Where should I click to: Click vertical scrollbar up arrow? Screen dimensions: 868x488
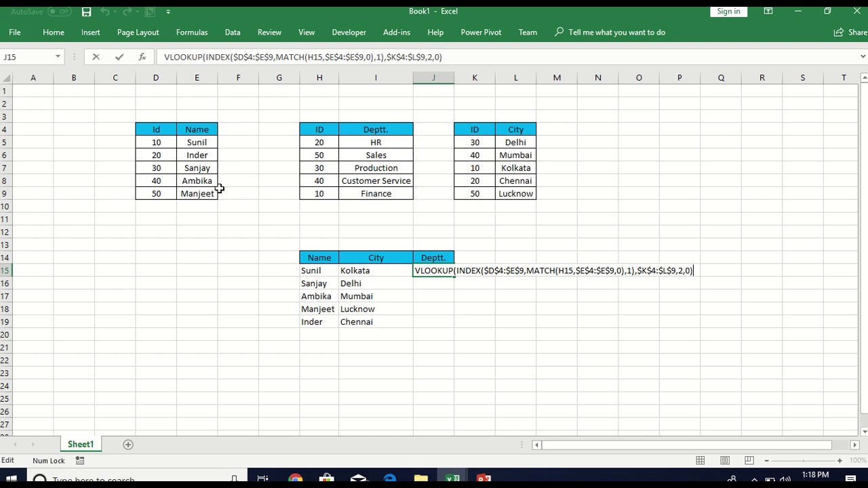tap(863, 77)
